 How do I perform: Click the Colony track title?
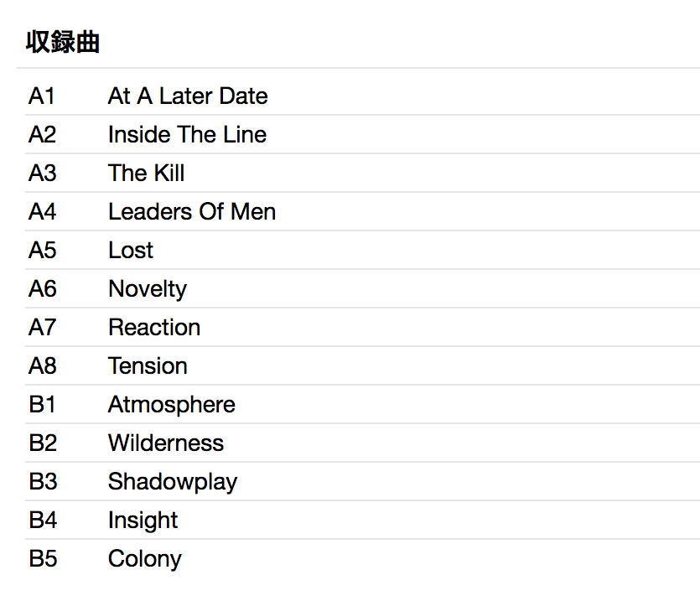point(145,559)
